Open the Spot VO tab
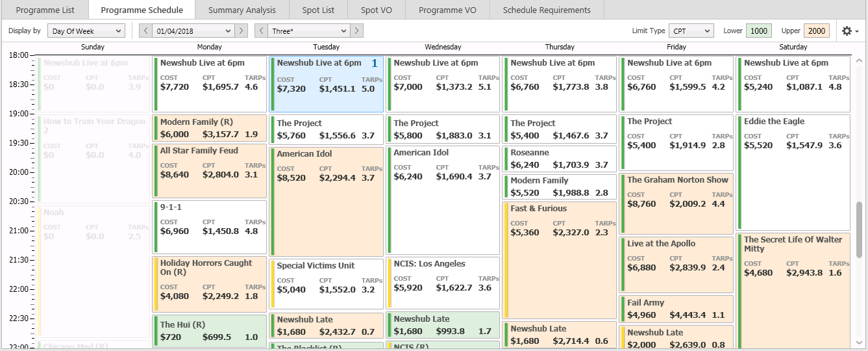 [377, 10]
